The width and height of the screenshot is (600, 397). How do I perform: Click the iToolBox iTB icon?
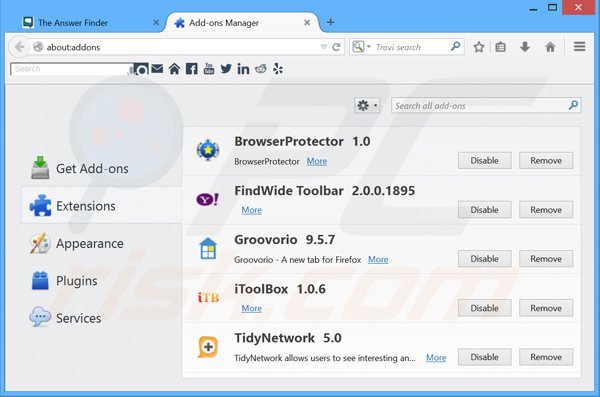coord(208,297)
